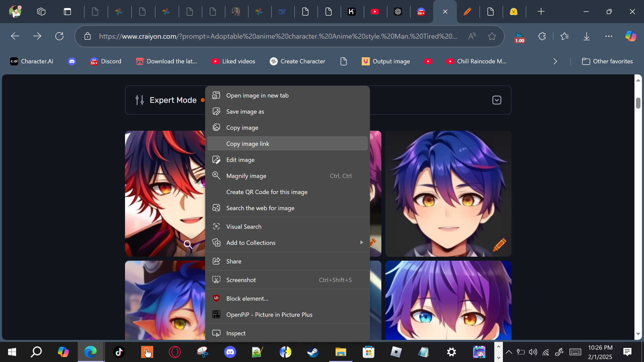This screenshot has height=362, width=644.
Task: Click the page vertical scrollbar thumb
Action: pyautogui.click(x=638, y=103)
